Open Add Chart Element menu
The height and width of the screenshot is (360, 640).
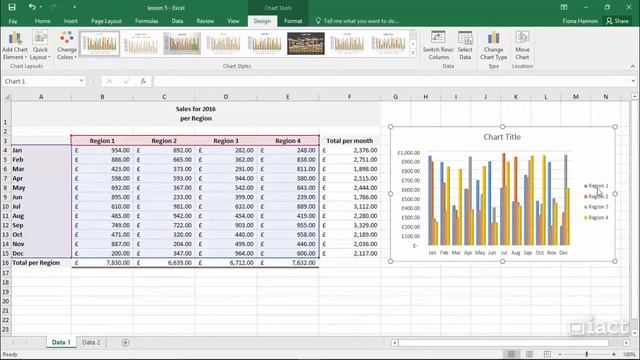coord(15,45)
